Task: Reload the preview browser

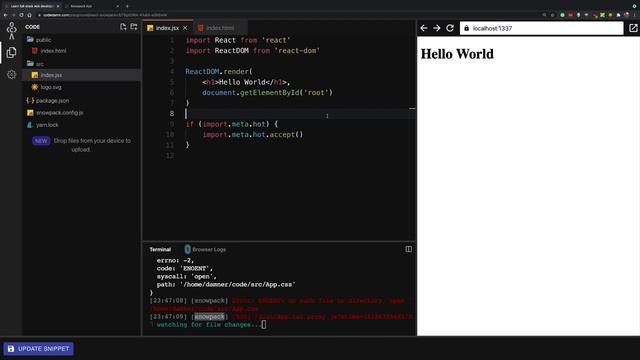Action: click(450, 28)
